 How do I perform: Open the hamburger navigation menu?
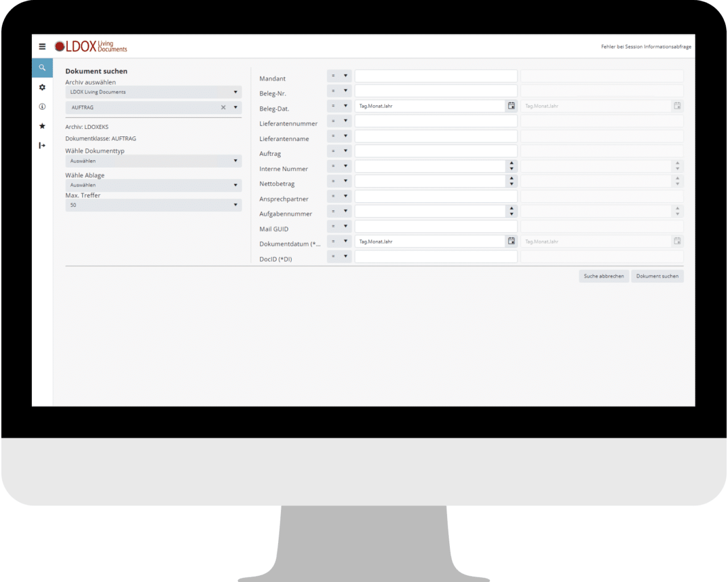pos(42,46)
